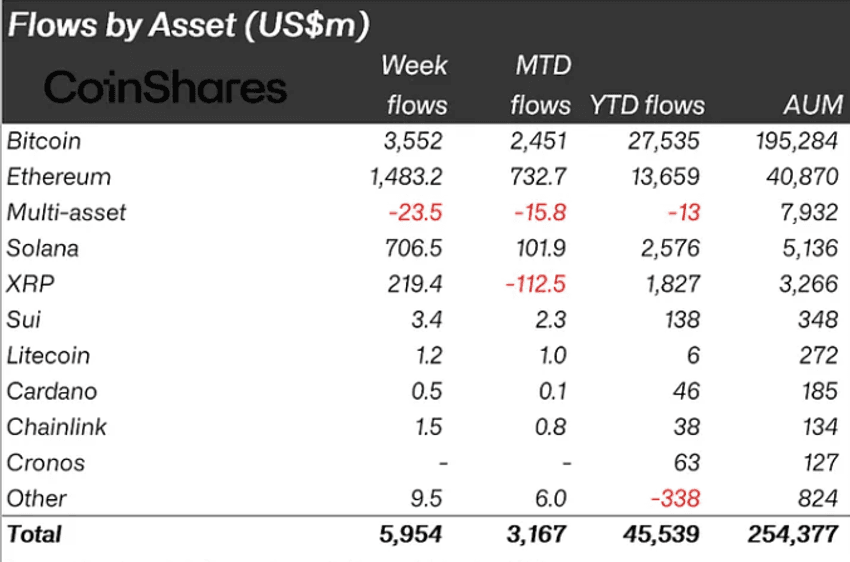Image resolution: width=850 pixels, height=562 pixels.
Task: Click the Total row label
Action: (34, 534)
